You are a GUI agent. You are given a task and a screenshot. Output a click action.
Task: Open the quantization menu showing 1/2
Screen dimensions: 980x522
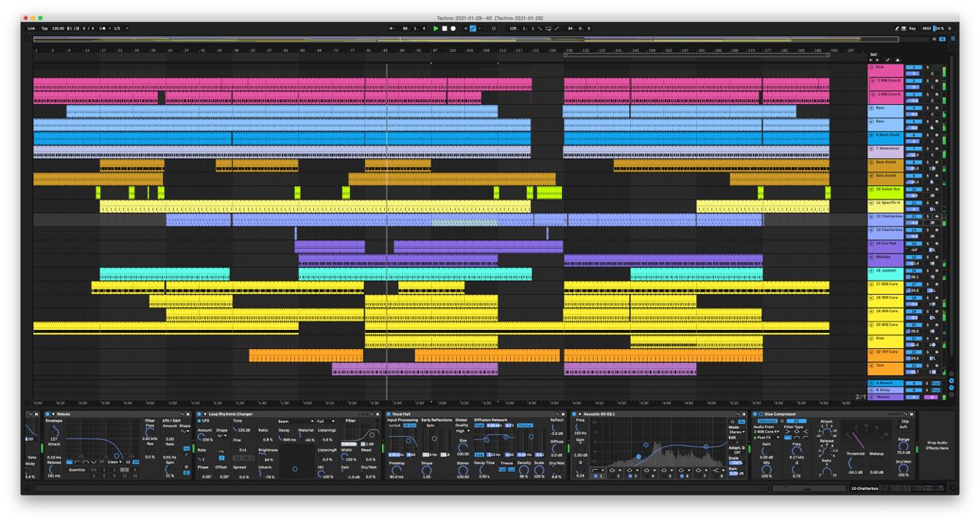(120, 28)
